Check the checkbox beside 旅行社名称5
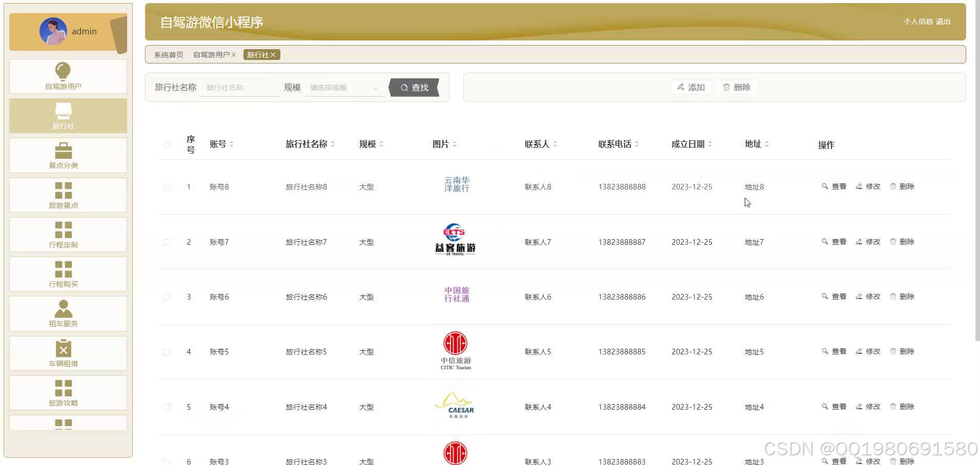 (x=167, y=352)
